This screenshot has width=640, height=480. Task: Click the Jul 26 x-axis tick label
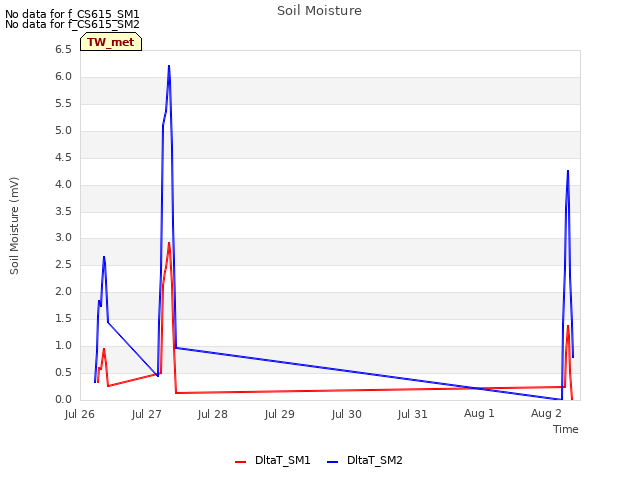[x=80, y=414]
